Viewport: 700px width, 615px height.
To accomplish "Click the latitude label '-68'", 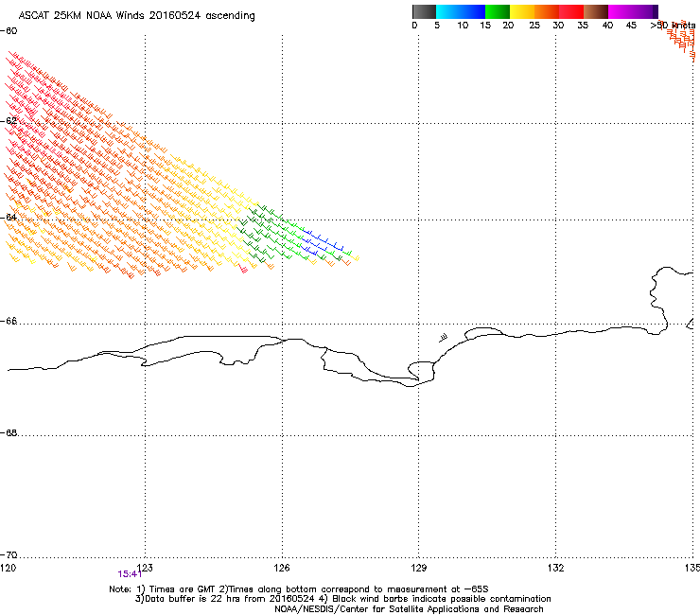I will click(9, 432).
